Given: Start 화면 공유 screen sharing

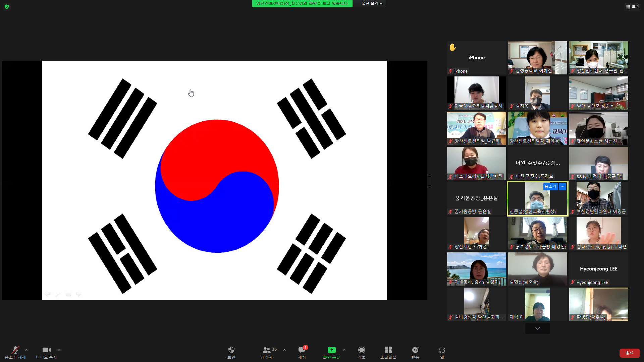Looking at the screenshot, I should 331,353.
